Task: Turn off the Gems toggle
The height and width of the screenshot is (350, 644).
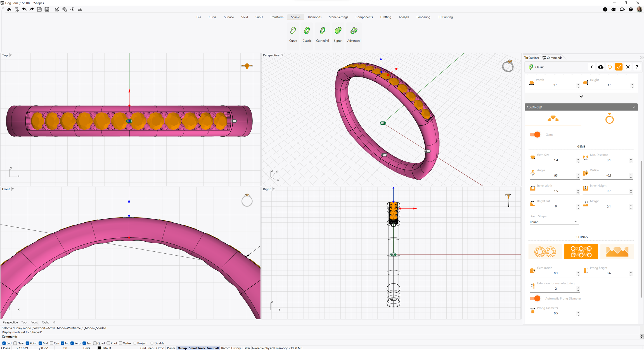Action: (x=535, y=135)
